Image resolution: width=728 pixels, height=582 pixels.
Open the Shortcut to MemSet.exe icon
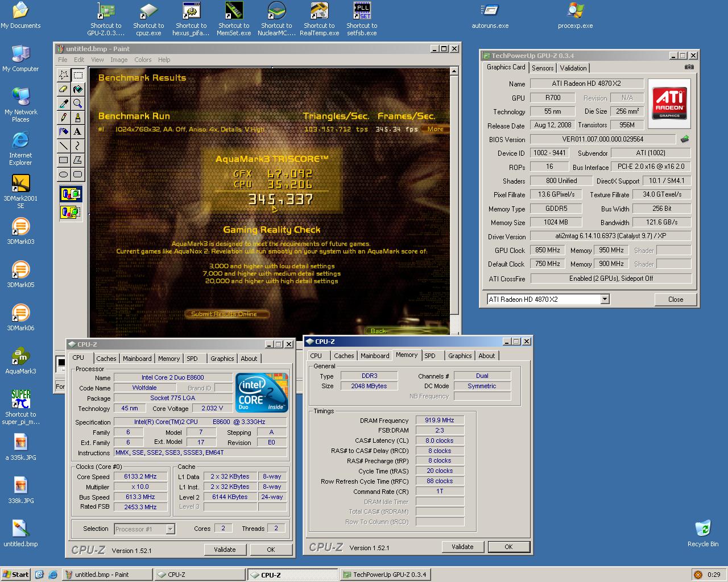234,19
